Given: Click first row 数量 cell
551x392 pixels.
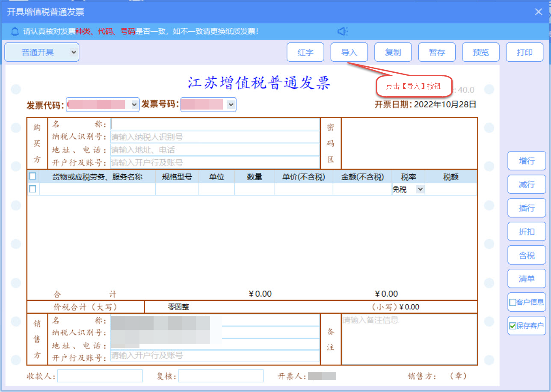Looking at the screenshot, I should point(255,189).
